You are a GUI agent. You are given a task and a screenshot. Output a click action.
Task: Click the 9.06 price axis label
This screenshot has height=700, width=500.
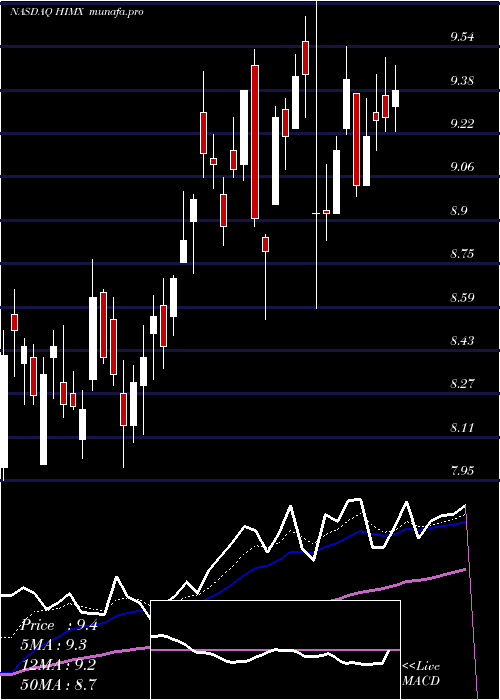point(462,167)
